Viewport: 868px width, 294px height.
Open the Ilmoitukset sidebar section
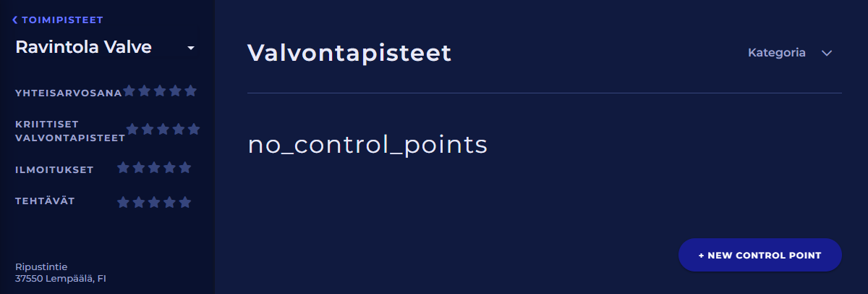tap(54, 169)
